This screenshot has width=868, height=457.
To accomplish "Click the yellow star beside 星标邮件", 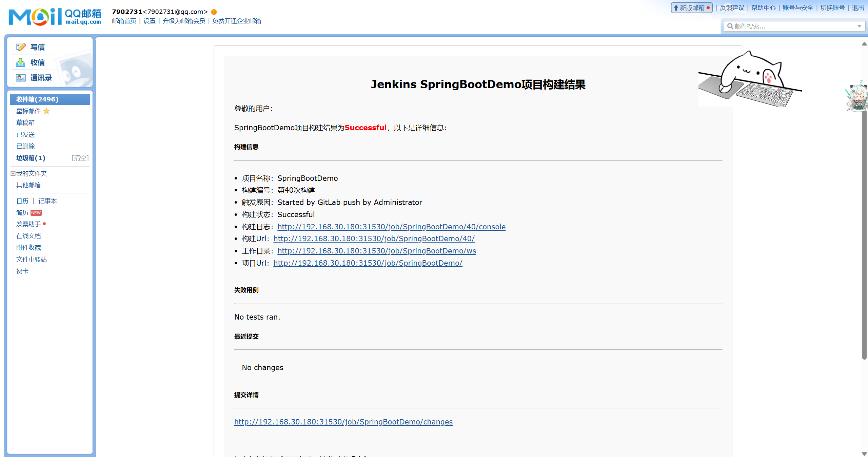I will [x=46, y=111].
